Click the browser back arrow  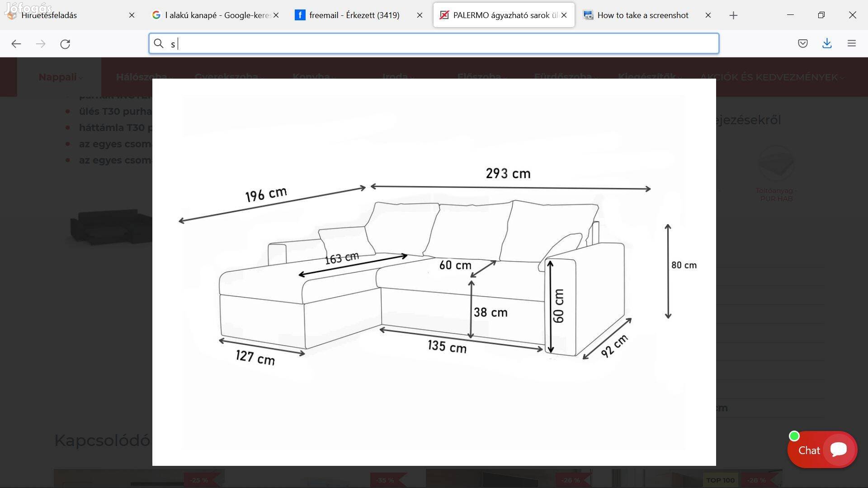pos(16,44)
